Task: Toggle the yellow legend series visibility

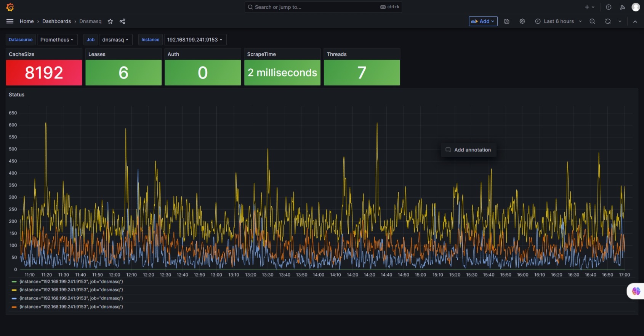Action: coord(71,290)
